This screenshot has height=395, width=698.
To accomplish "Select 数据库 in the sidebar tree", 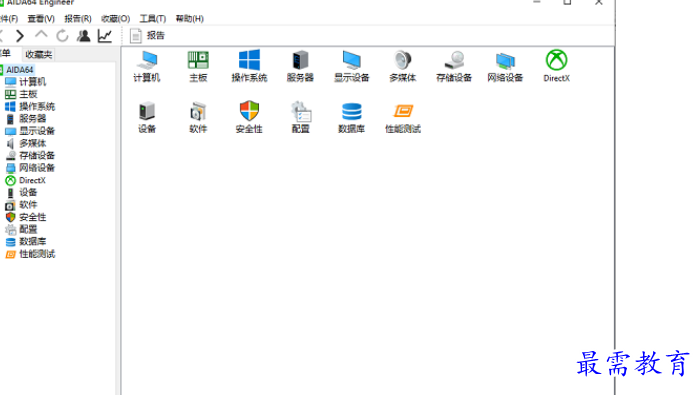I will pos(26,242).
